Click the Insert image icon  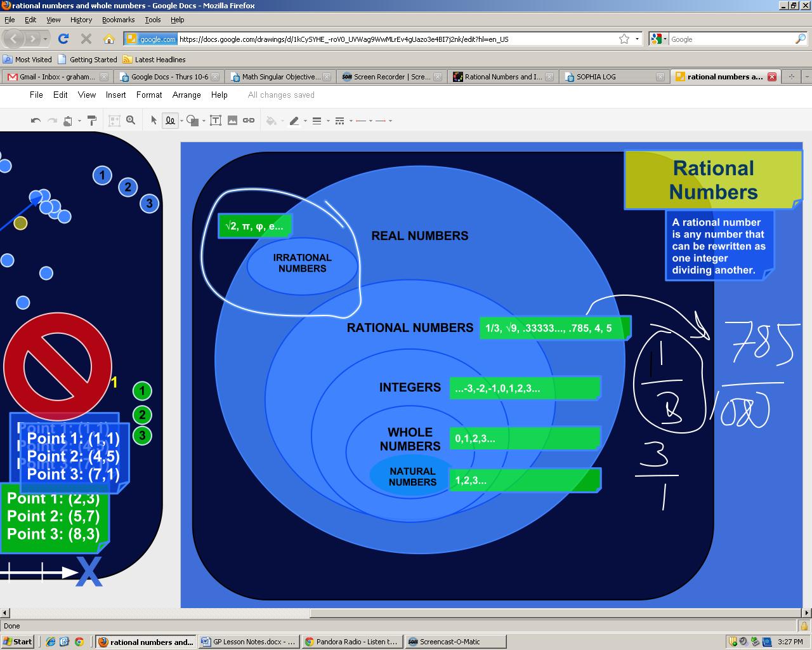coord(232,121)
